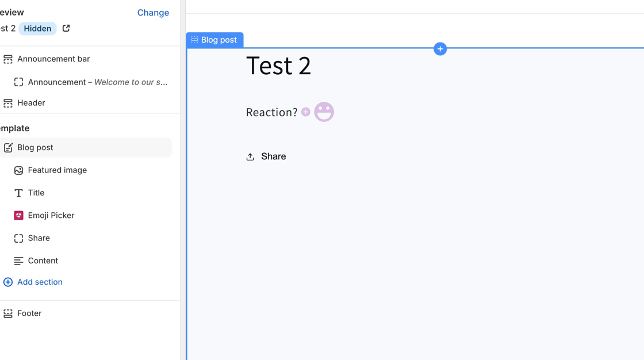Click the Change preview link

(153, 13)
